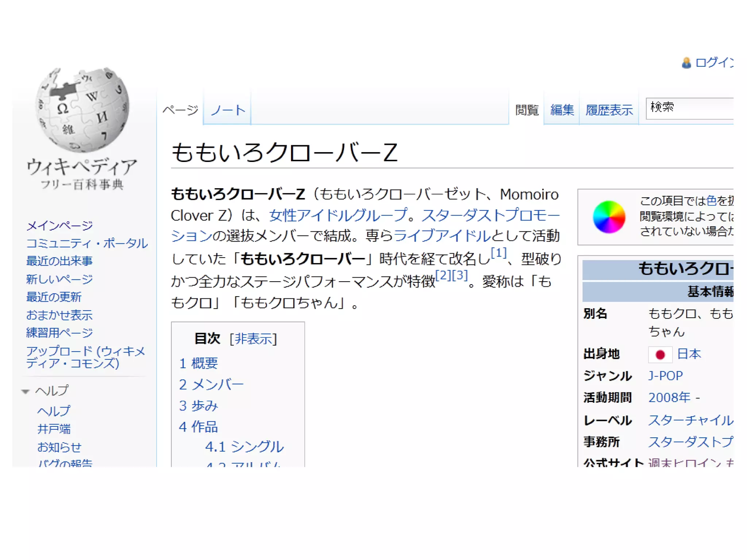Follow the ライブアイドル link
This screenshot has width=747, height=560.
[x=442, y=236]
